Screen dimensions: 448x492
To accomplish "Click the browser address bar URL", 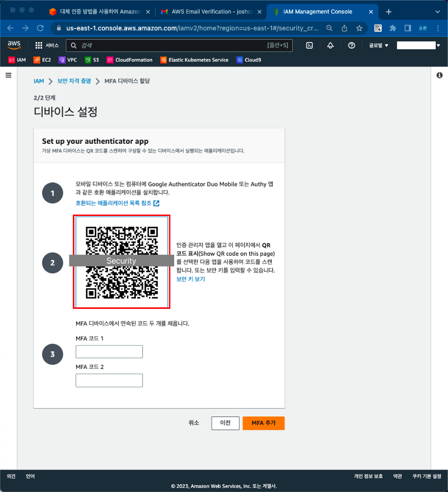I will click(192, 28).
